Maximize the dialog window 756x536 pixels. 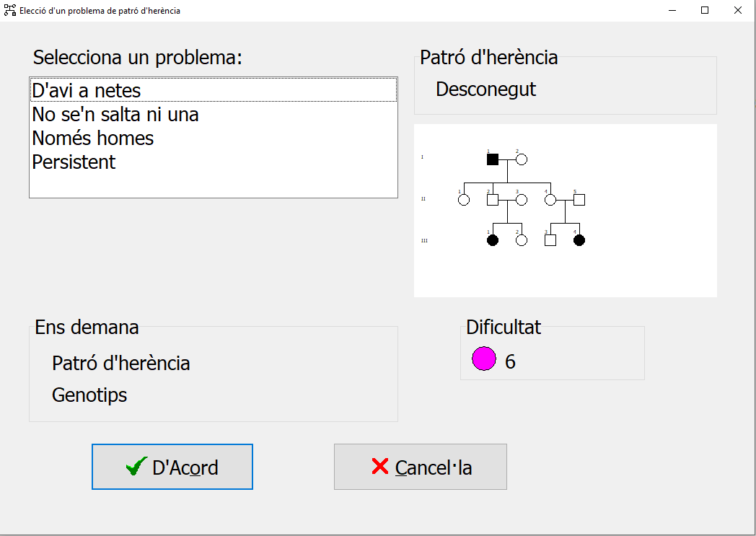(705, 10)
